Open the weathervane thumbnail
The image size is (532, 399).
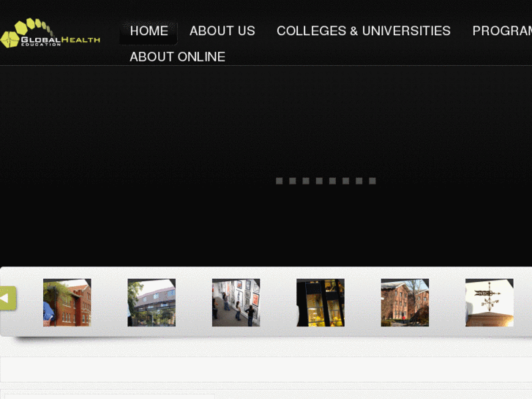[x=490, y=302]
